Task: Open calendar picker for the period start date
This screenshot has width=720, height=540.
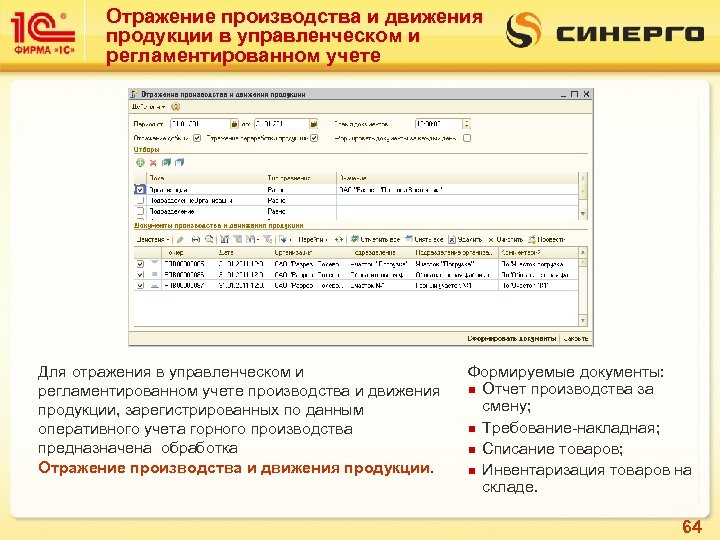Action: tap(234, 124)
